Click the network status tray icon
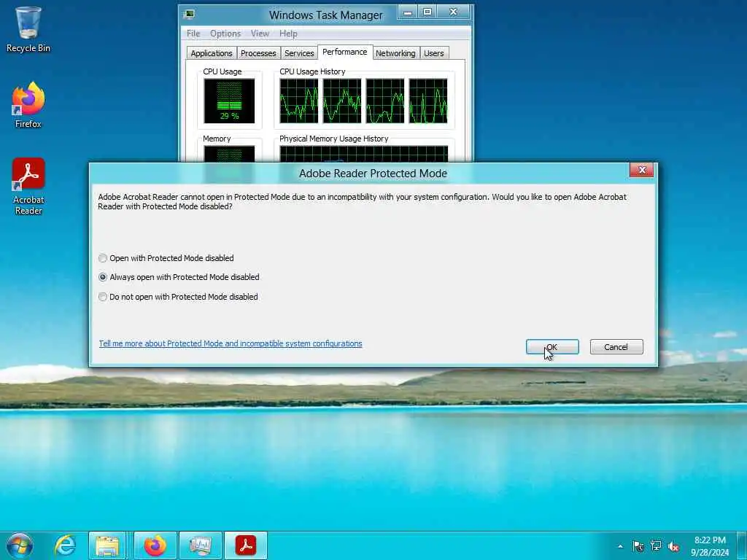 click(656, 546)
